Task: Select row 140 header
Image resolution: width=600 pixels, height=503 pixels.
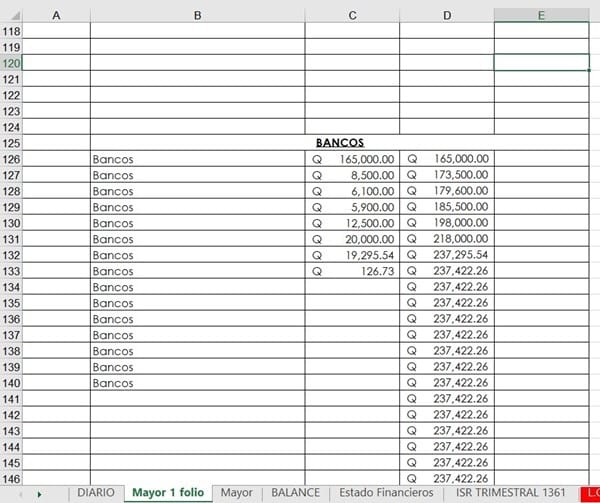Action: point(11,383)
